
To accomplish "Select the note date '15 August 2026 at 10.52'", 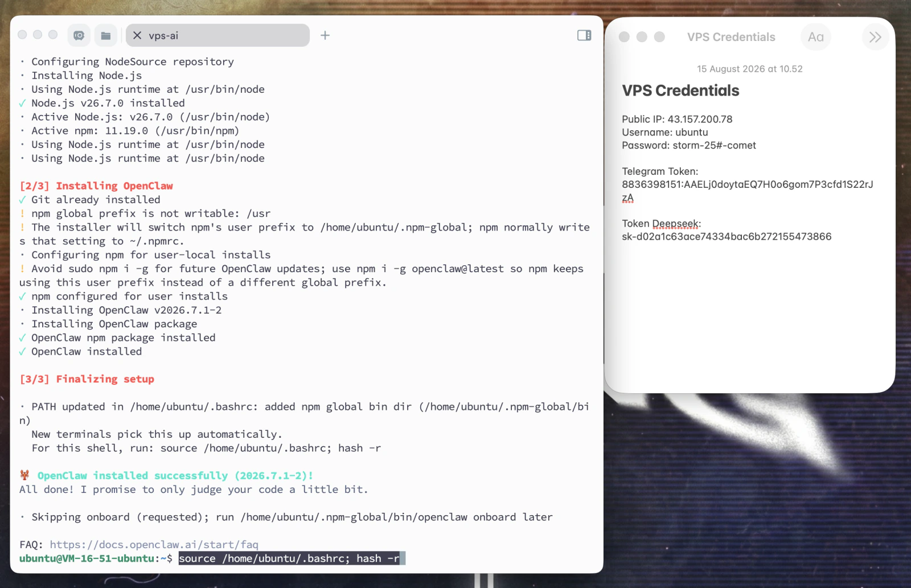I will tap(750, 69).
